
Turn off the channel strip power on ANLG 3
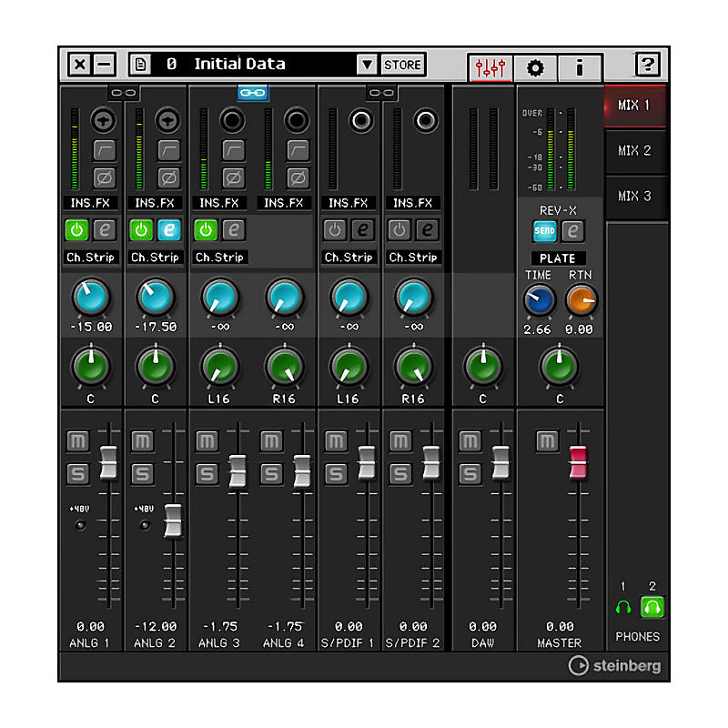coord(206,230)
